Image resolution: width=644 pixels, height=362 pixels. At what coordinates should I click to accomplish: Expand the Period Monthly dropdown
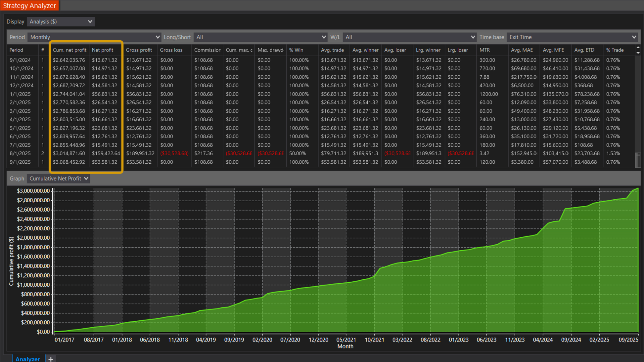[94, 37]
